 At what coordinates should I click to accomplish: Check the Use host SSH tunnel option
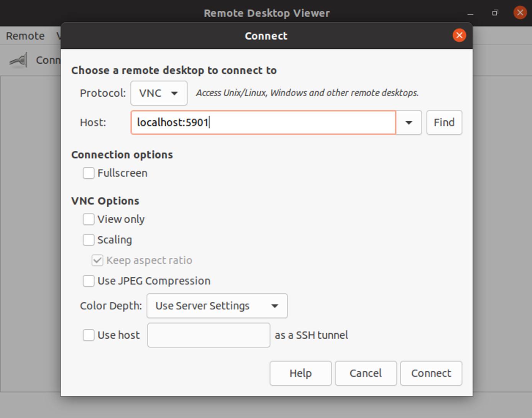pos(89,335)
